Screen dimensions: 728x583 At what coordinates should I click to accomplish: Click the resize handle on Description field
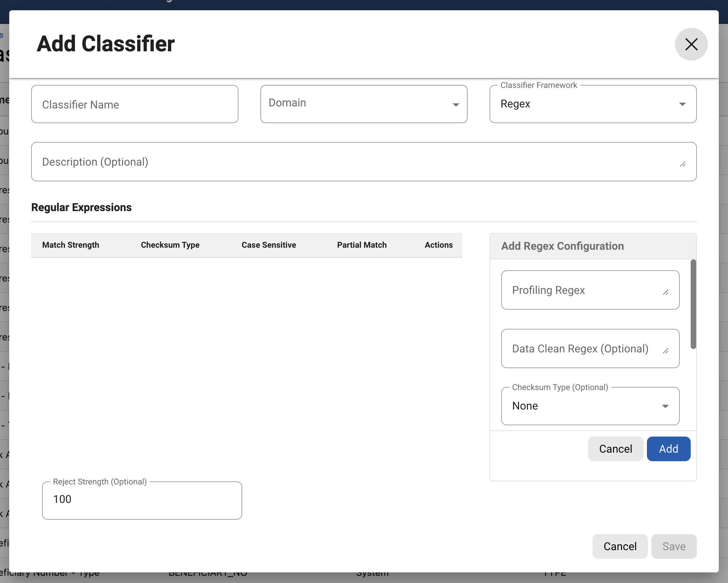683,165
